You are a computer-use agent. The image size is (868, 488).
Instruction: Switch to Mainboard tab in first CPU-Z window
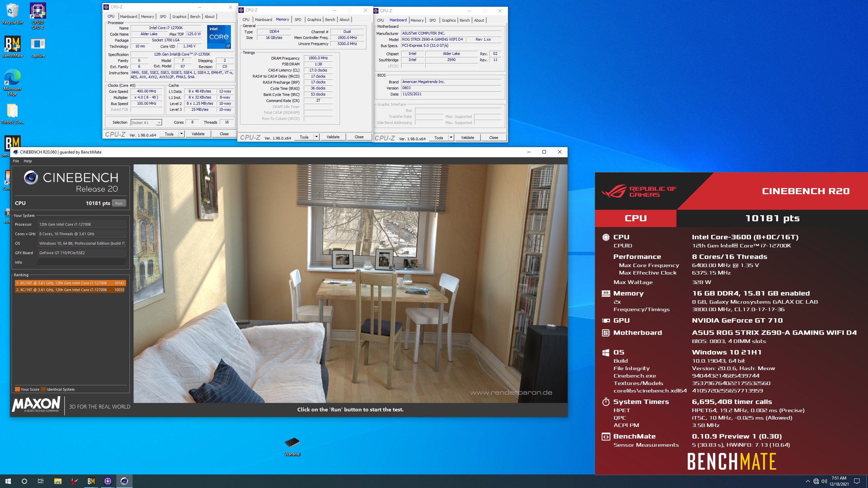(x=129, y=17)
